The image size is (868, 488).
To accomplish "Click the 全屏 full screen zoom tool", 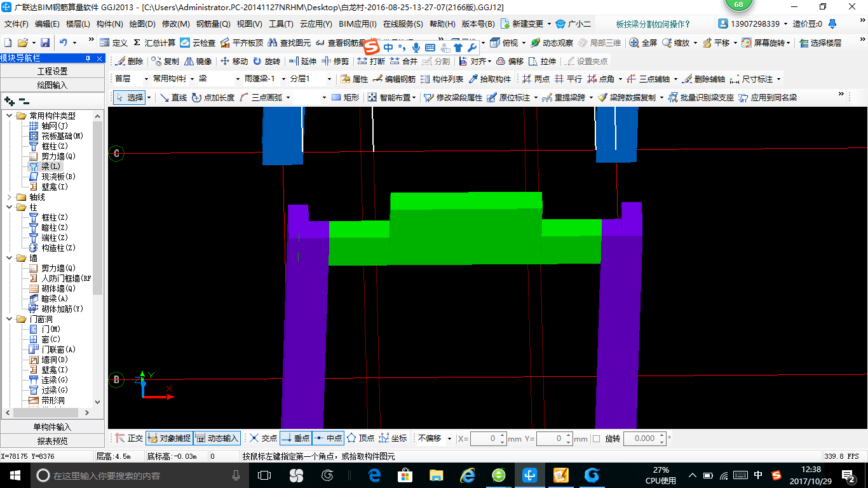I will [x=643, y=43].
